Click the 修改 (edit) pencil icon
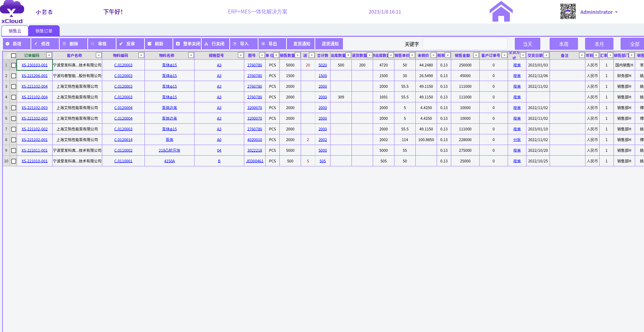644x332 pixels. click(36, 44)
